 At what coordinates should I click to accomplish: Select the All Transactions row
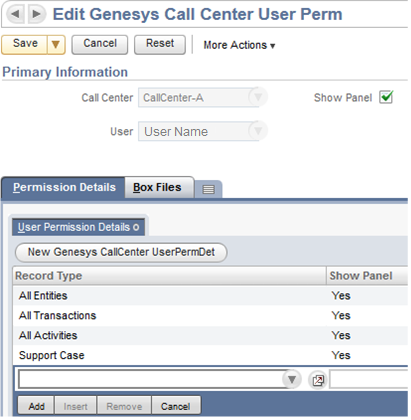coord(210,315)
